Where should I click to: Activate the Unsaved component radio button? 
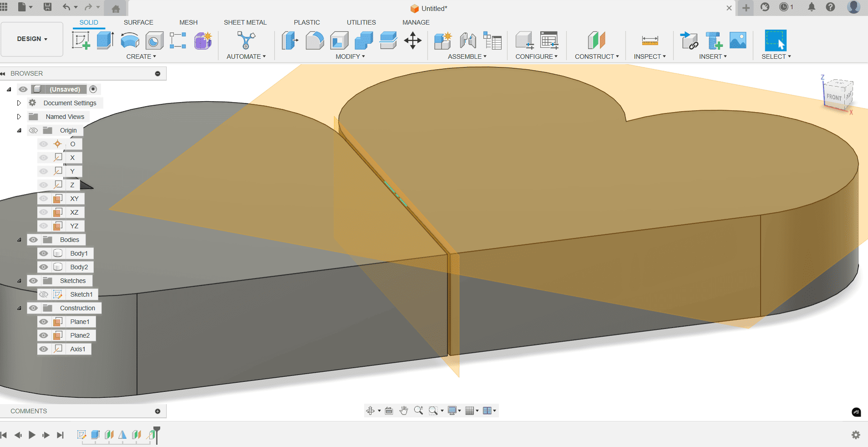pos(93,89)
